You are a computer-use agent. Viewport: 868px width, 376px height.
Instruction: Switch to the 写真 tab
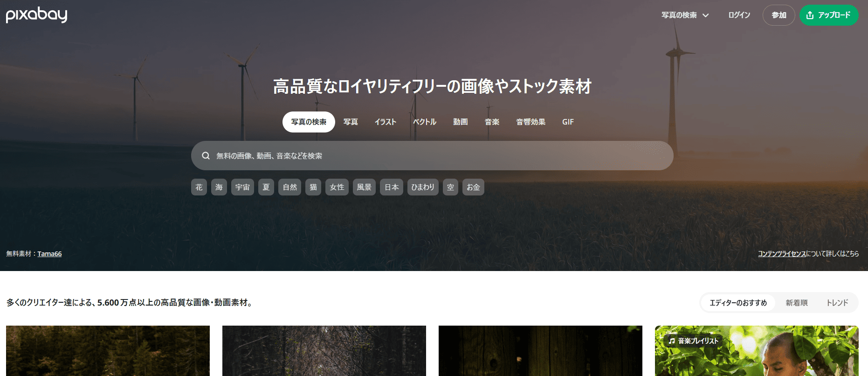point(351,122)
